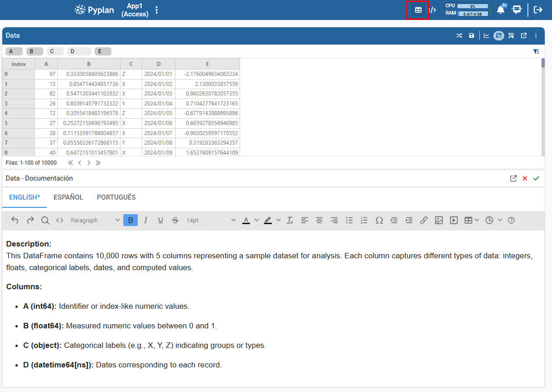Toggle strikethrough formatting in editor
The image size is (552, 392).
[x=175, y=220]
